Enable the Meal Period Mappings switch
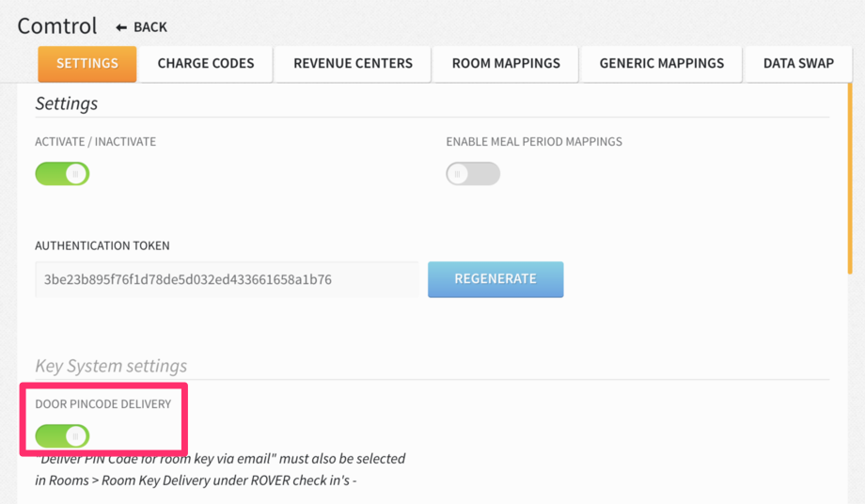 [473, 174]
